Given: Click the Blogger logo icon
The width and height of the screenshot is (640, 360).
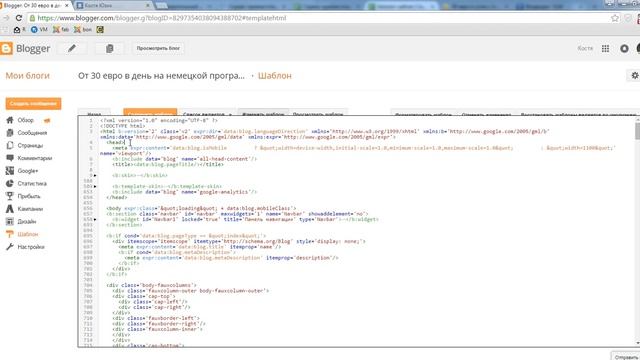Looking at the screenshot, I should coord(6,48).
